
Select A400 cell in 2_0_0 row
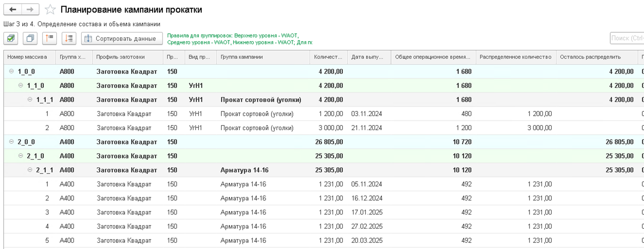pyautogui.click(x=67, y=142)
